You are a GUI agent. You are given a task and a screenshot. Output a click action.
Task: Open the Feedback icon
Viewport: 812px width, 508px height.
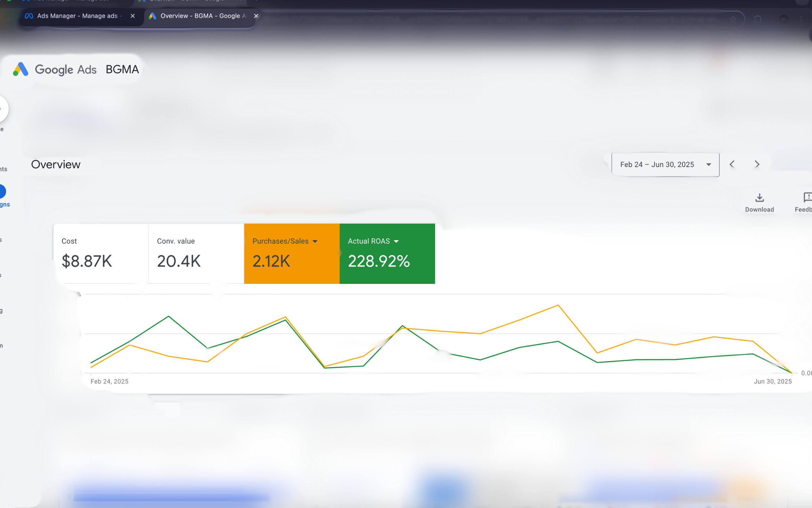click(x=807, y=198)
